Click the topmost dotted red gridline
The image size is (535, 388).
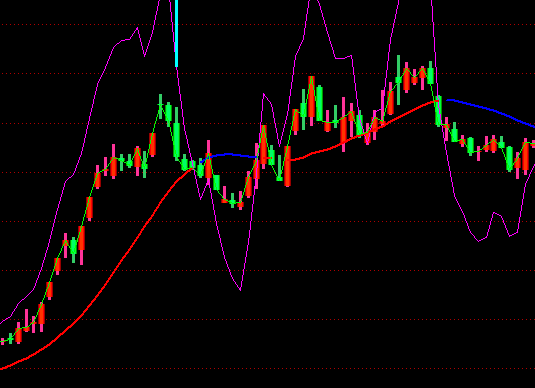point(268,25)
